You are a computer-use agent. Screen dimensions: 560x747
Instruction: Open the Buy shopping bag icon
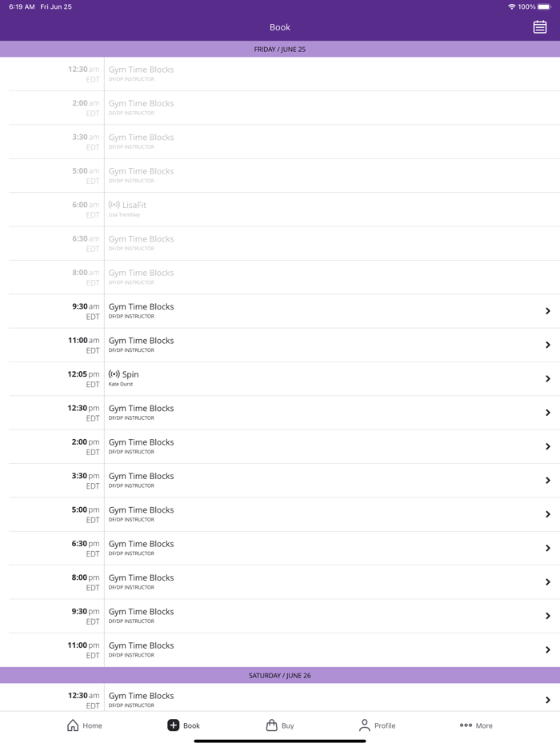tap(271, 725)
